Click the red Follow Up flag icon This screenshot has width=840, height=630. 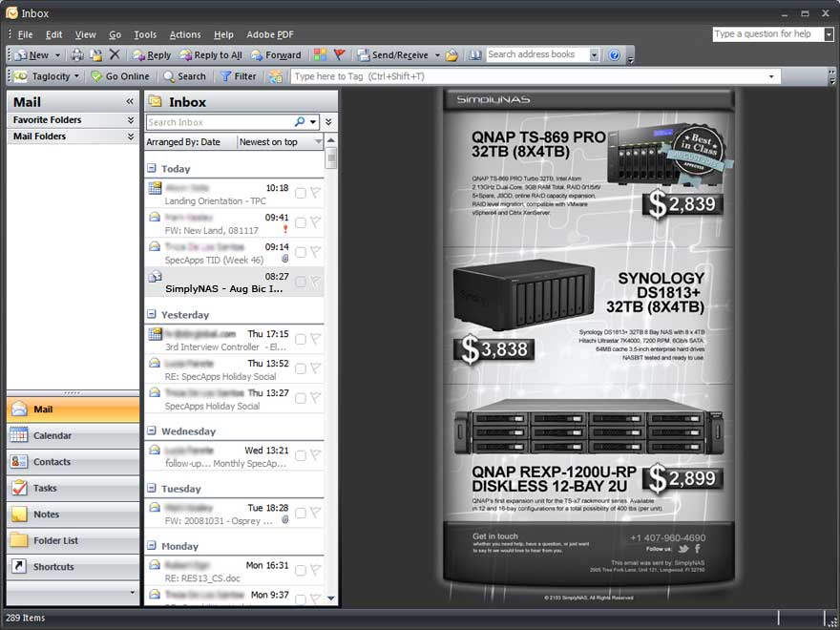pyautogui.click(x=339, y=55)
